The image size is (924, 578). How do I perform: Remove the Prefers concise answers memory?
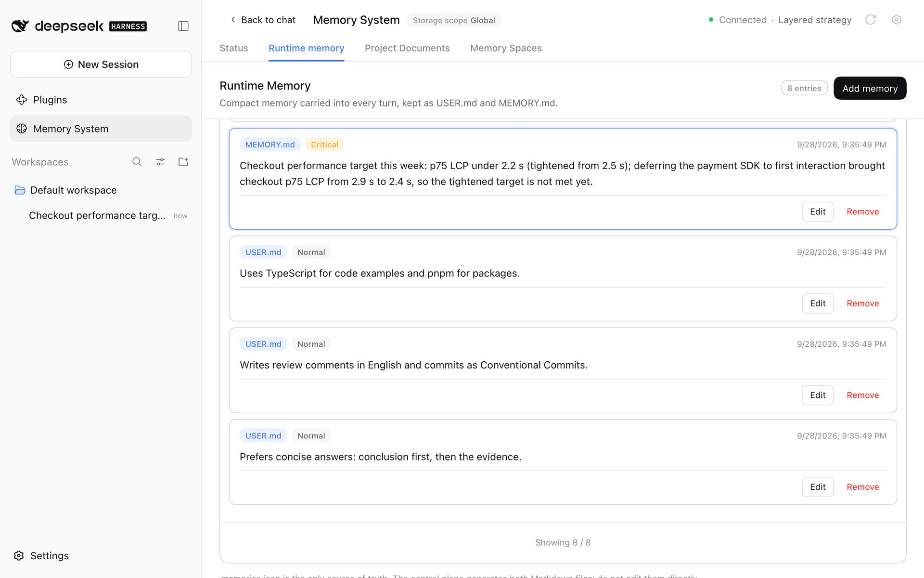pos(863,487)
